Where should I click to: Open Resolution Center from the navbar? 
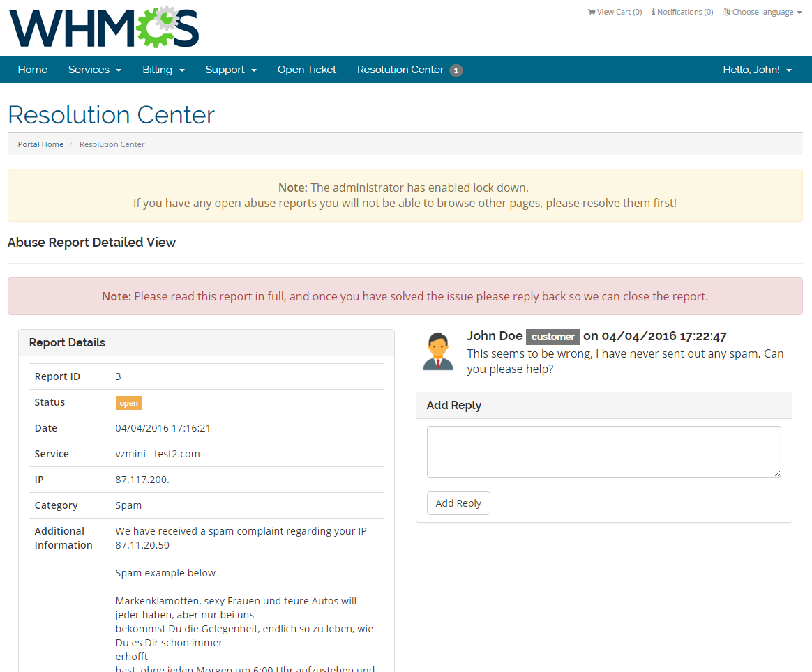400,70
